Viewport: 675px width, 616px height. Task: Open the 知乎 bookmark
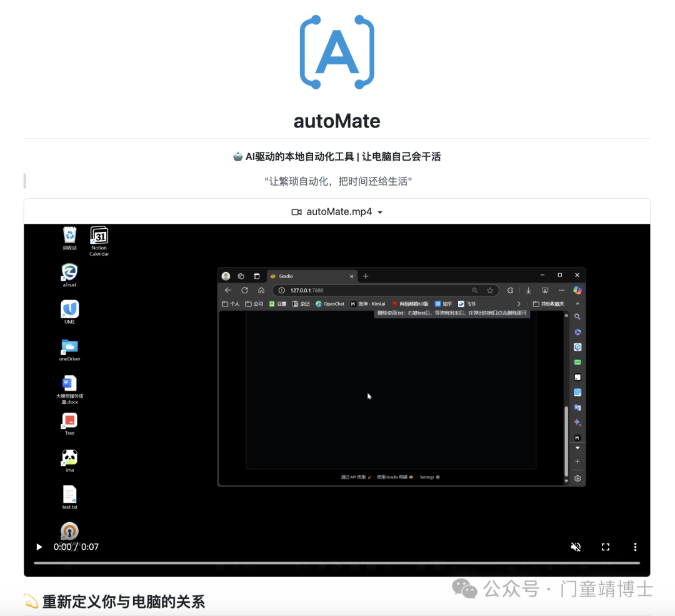point(443,304)
